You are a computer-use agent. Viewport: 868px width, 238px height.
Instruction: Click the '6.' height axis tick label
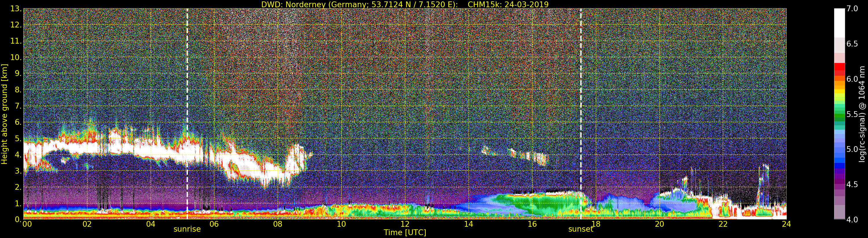click(18, 122)
